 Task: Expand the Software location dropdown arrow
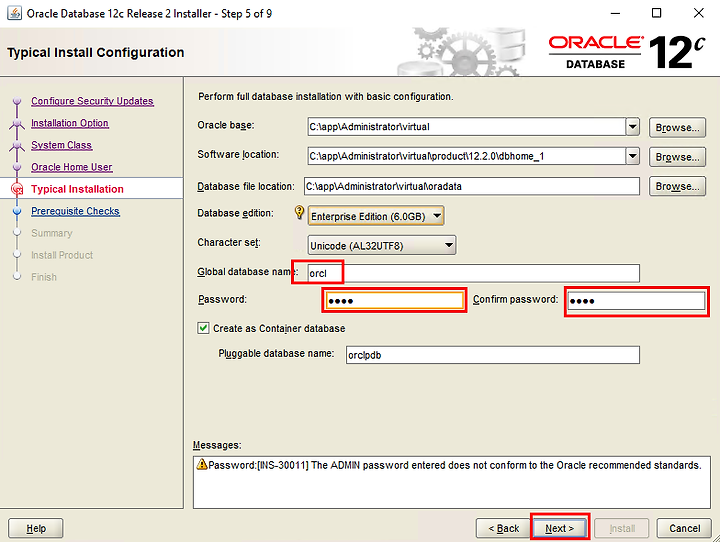point(633,156)
